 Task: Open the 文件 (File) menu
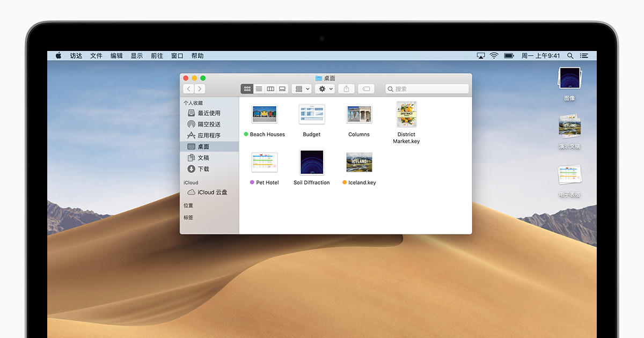click(96, 56)
